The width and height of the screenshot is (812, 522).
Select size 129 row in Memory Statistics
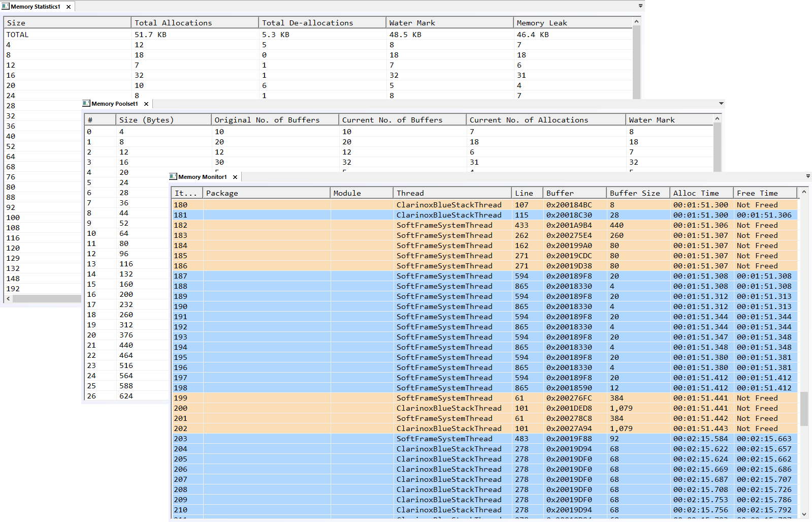click(x=43, y=258)
